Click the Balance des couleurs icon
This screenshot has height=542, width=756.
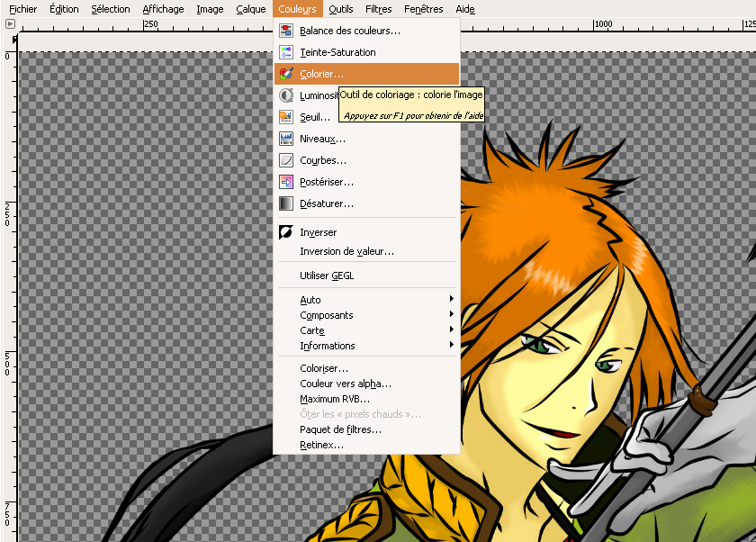[x=286, y=31]
